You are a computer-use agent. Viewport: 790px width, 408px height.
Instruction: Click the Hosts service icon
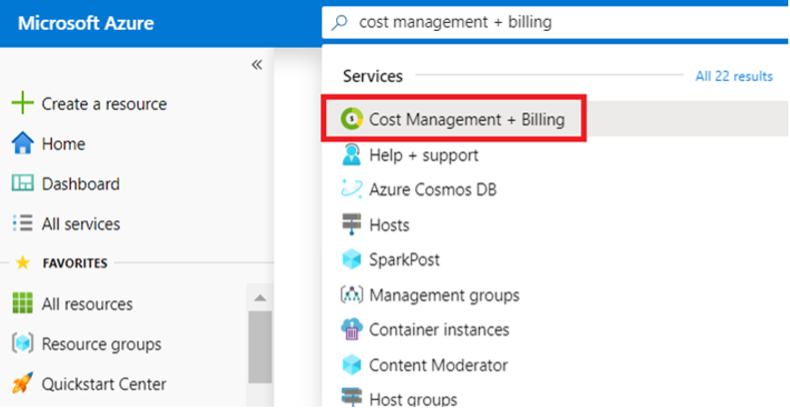[x=352, y=225]
